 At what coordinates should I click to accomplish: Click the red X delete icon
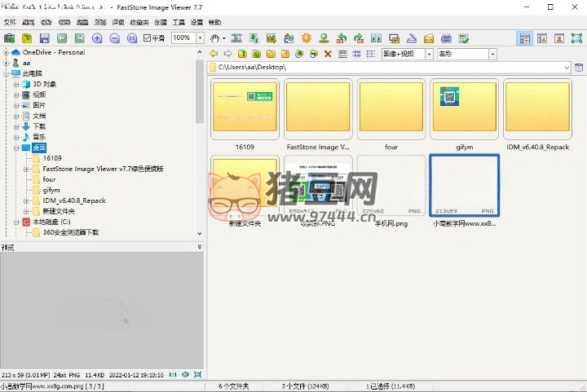click(328, 54)
